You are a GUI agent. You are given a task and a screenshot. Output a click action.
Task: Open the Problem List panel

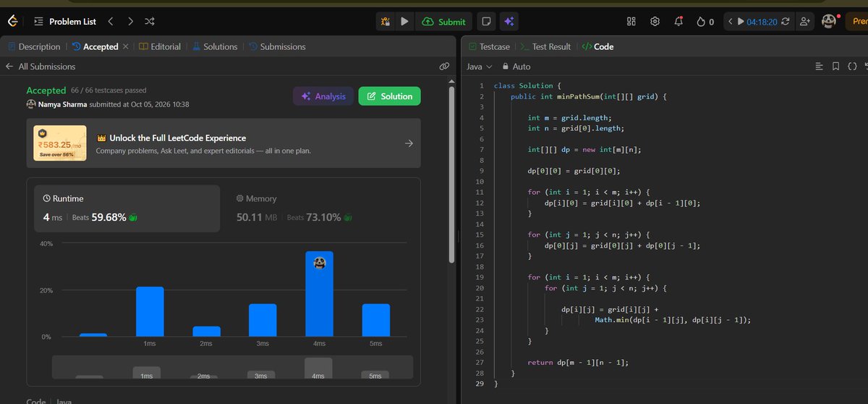(x=65, y=22)
